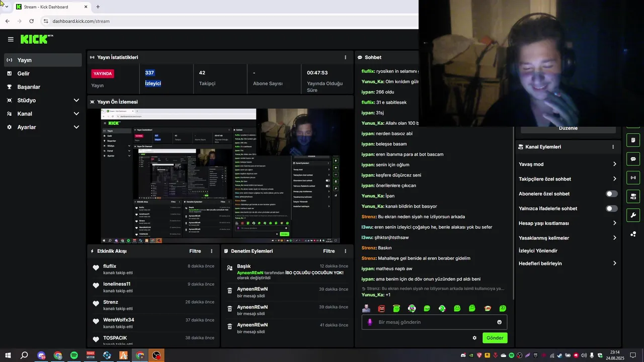Open Denetim Eylemleri panel options menu
The image size is (644, 362).
(345, 251)
